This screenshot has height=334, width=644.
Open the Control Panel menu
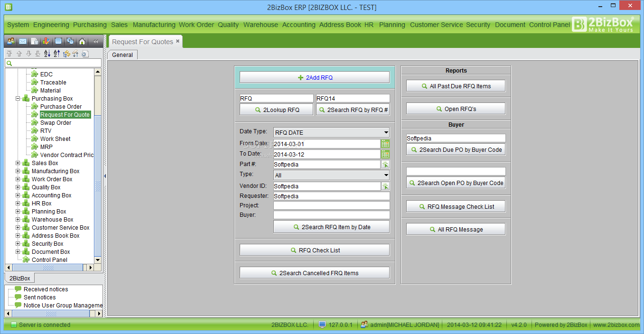[550, 25]
